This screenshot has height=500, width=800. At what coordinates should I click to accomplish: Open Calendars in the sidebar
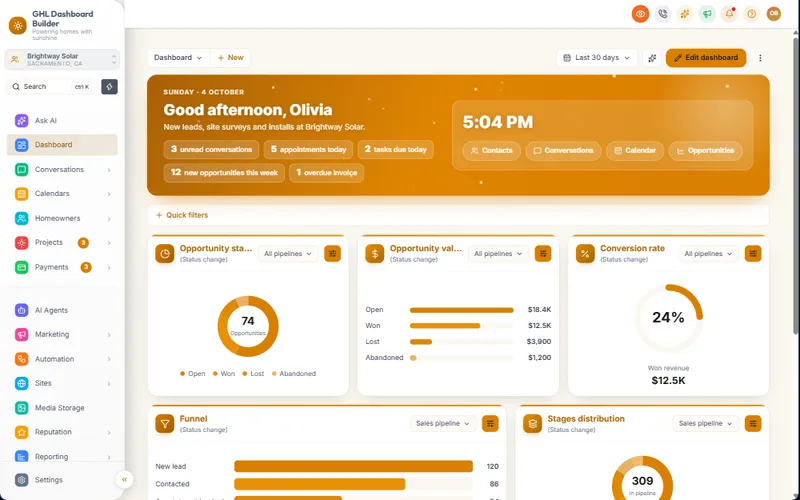click(62, 194)
